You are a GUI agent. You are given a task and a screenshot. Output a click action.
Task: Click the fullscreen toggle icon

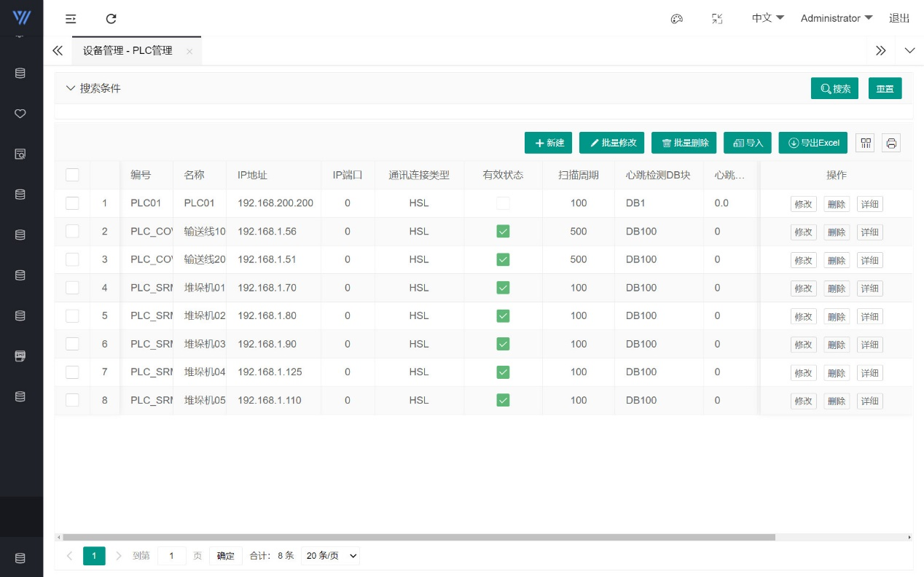point(717,19)
